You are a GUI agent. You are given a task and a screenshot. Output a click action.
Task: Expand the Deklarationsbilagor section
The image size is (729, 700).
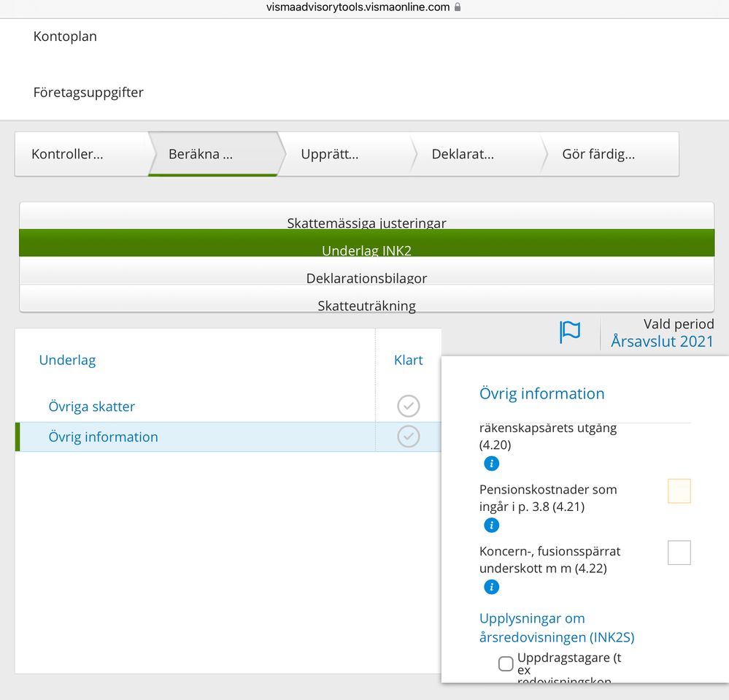click(366, 277)
